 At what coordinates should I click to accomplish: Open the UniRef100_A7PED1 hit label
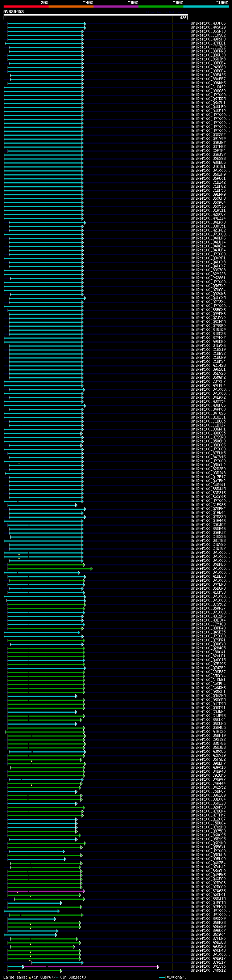pyautogui.click(x=208, y=43)
